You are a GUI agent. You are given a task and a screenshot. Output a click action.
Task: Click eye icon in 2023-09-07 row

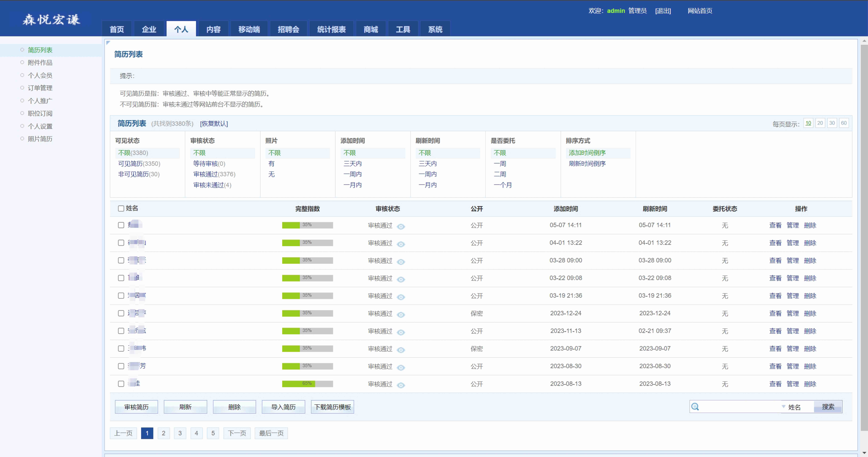tap(401, 350)
